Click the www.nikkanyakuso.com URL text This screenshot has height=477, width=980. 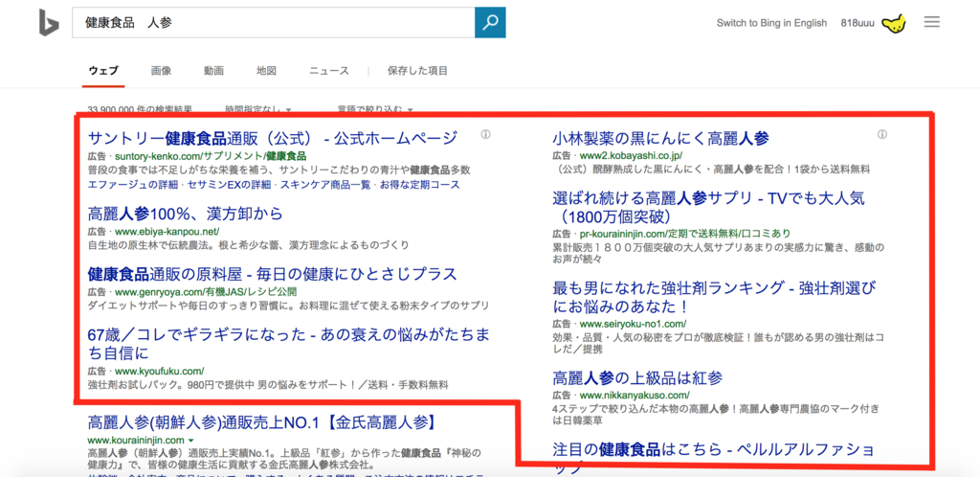click(x=635, y=395)
